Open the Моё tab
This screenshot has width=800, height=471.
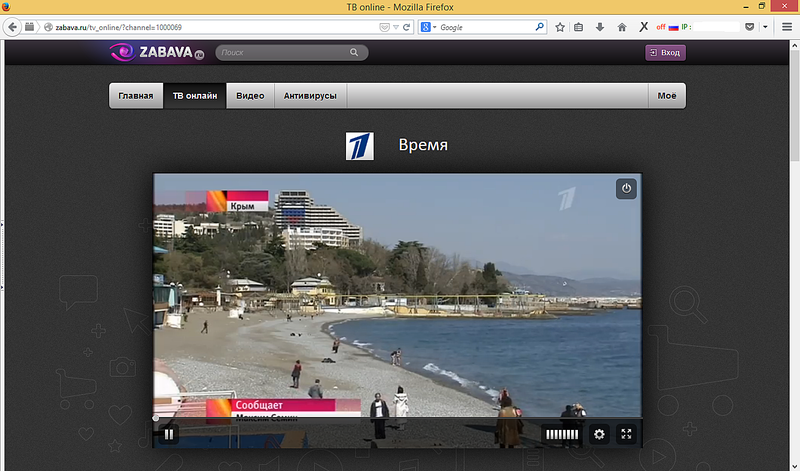(x=667, y=95)
